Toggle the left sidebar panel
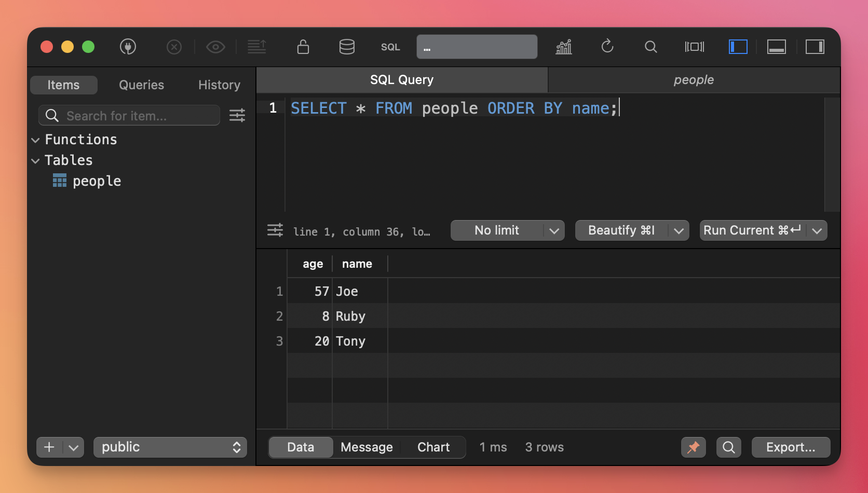868x493 pixels. [738, 47]
